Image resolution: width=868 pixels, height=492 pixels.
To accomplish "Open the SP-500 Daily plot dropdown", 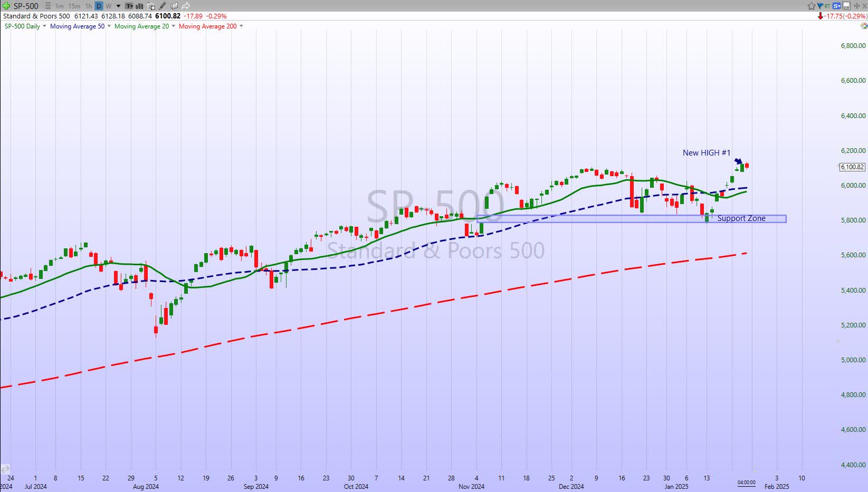I will [44, 26].
